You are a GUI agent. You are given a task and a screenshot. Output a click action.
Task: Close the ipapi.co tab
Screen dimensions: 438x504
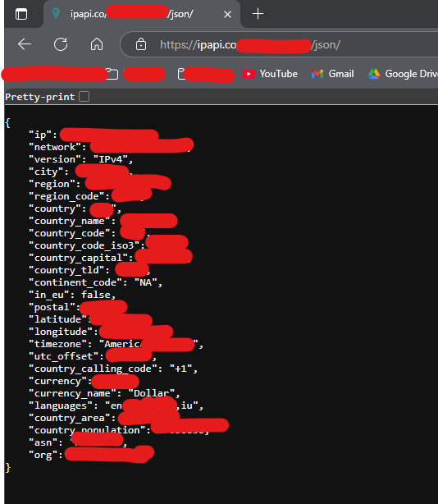227,15
